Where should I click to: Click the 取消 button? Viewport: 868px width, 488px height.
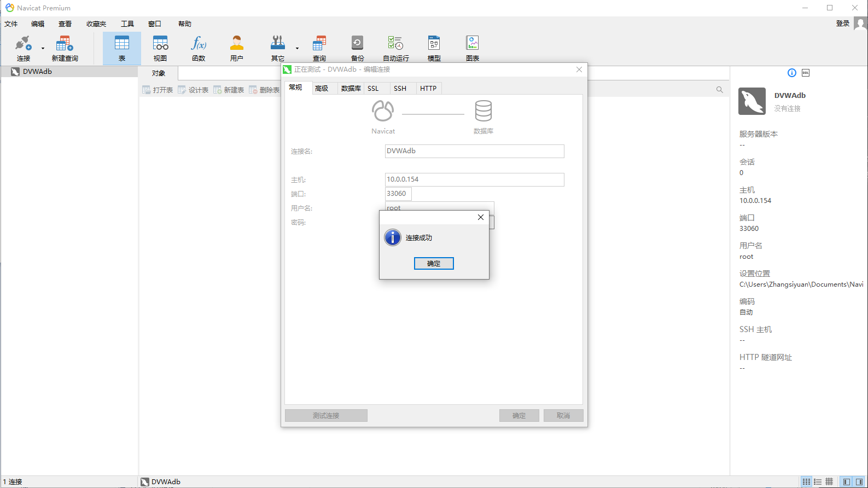pyautogui.click(x=563, y=416)
